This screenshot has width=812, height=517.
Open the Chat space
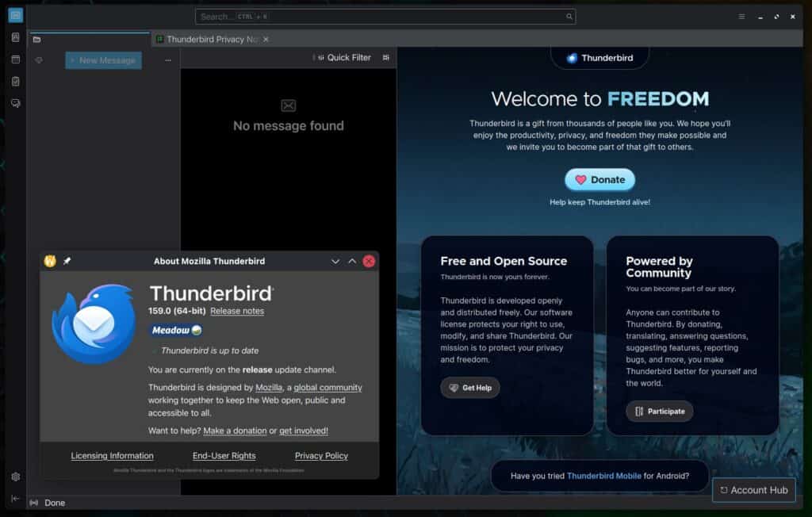click(16, 104)
